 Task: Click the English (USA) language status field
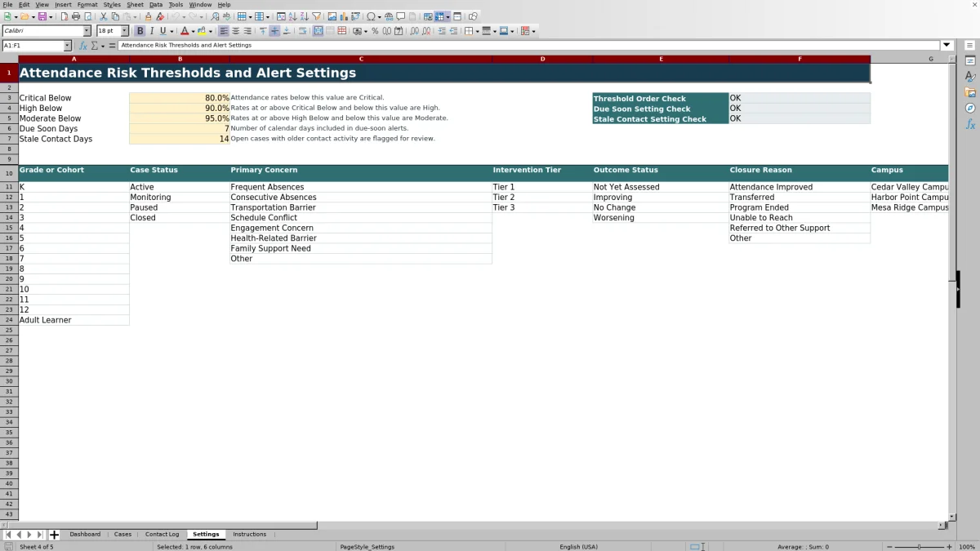coord(578,547)
